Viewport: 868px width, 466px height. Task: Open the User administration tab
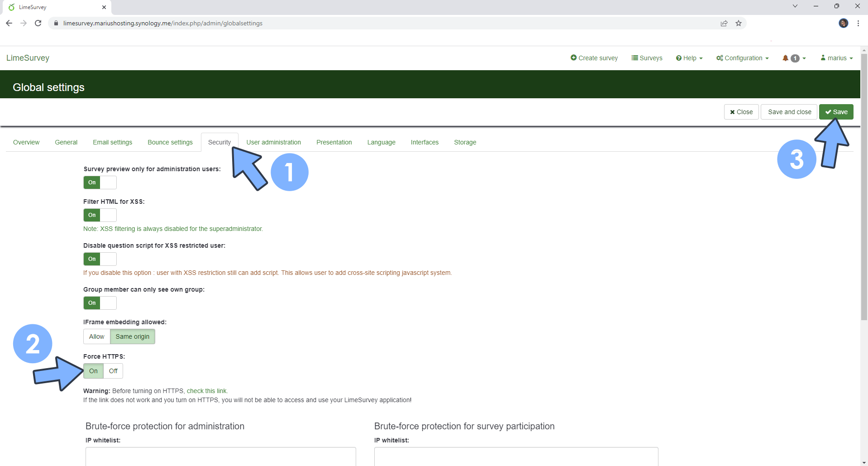[274, 142]
